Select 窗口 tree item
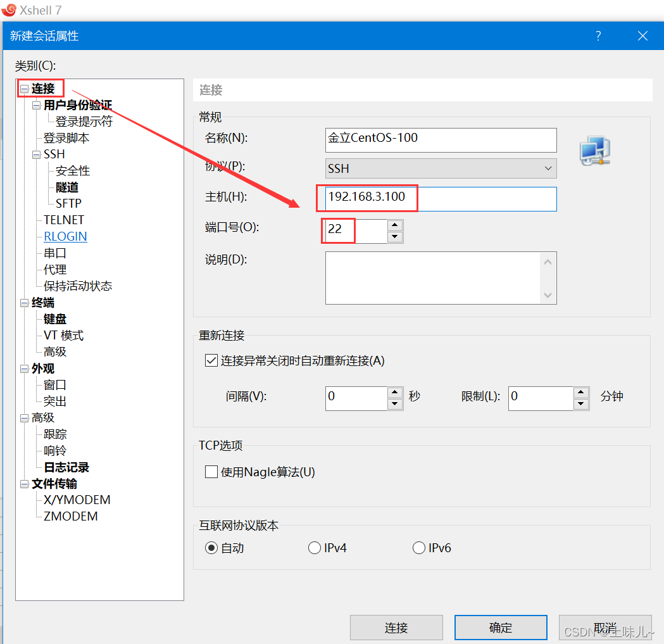This screenshot has height=644, width=664. click(x=55, y=385)
